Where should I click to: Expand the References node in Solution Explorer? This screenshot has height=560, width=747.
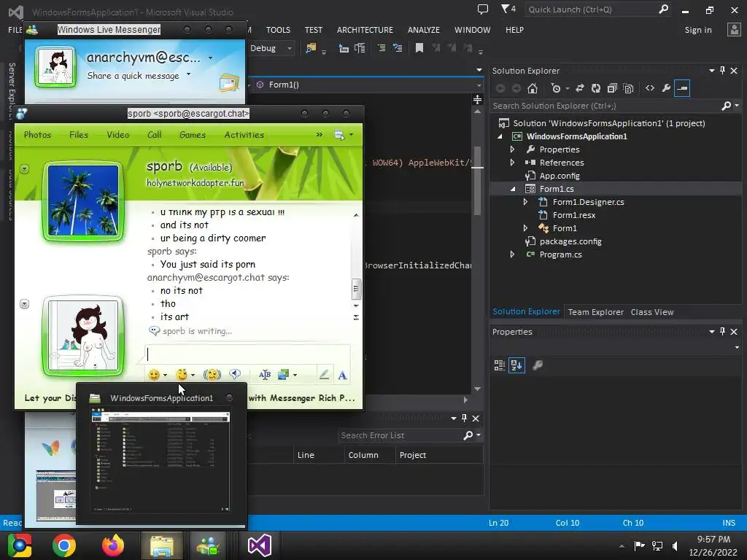[512, 163]
